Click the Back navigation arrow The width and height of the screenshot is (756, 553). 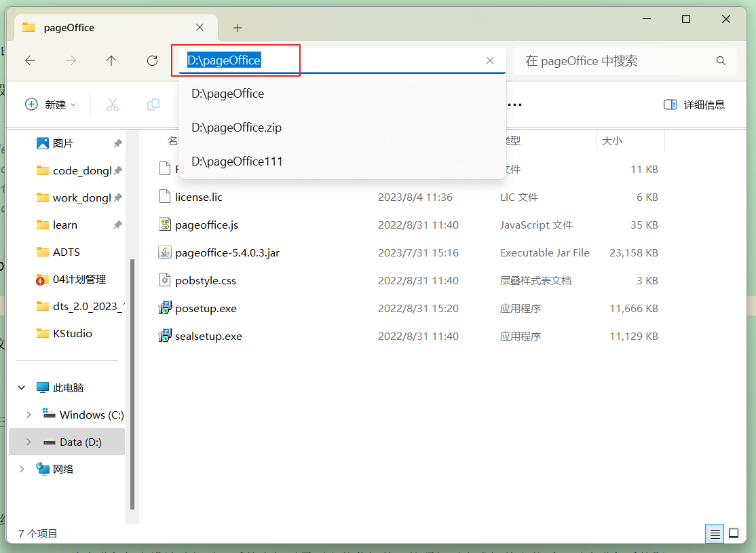(30, 60)
